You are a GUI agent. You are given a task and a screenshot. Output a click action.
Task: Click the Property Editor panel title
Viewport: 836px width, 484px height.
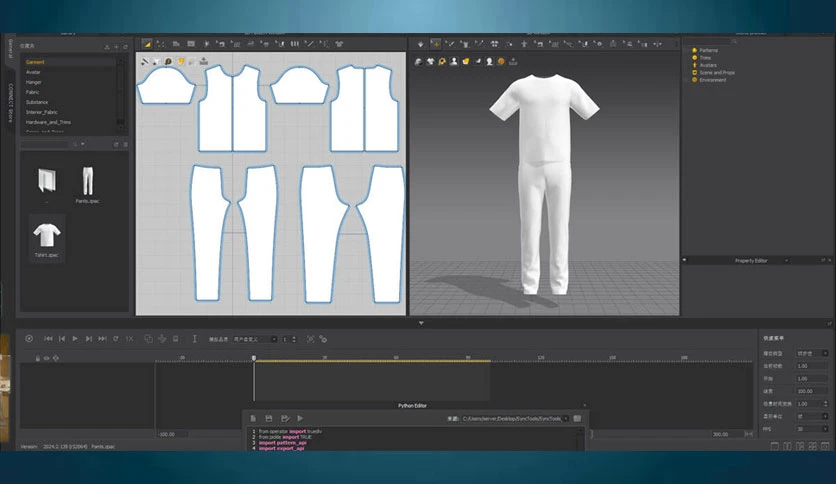tap(751, 261)
